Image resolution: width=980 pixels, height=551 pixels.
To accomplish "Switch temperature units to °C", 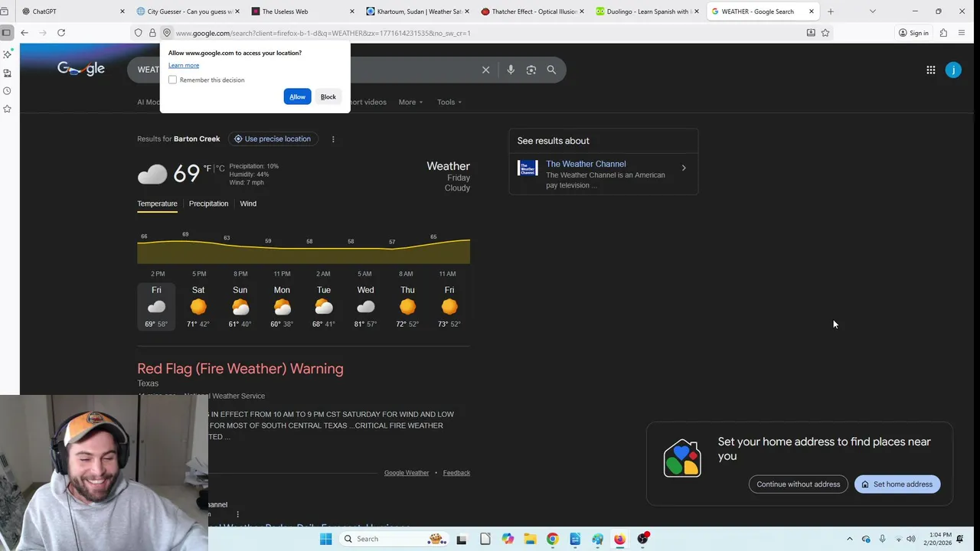I will click(220, 168).
